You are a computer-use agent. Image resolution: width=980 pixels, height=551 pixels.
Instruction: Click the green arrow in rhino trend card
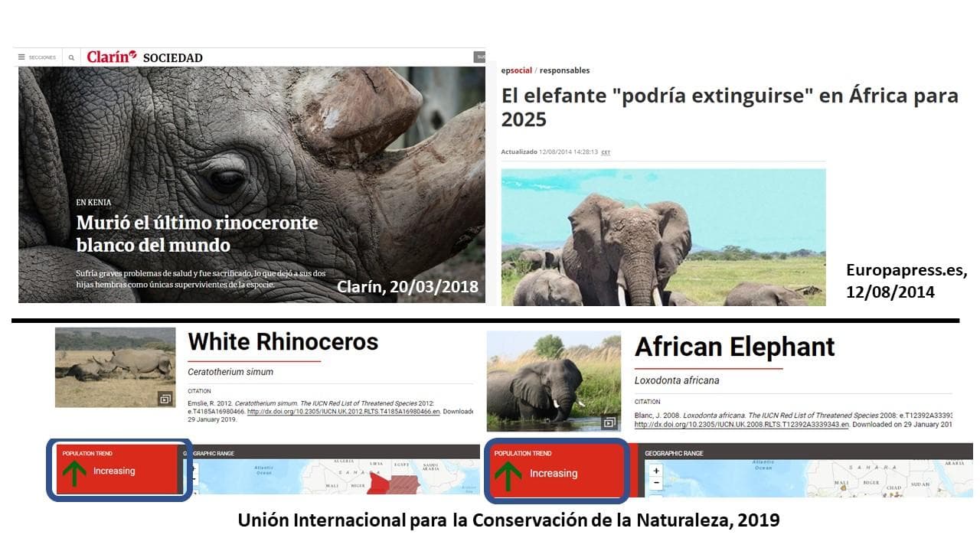(x=74, y=473)
